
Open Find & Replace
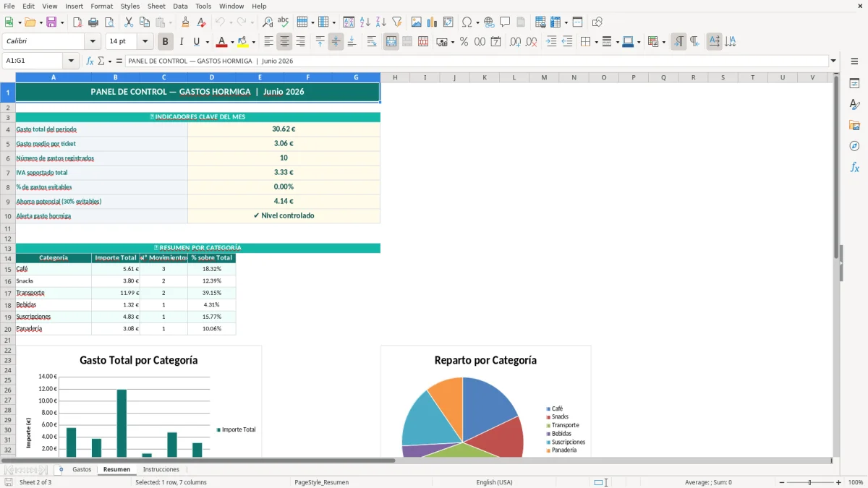268,22
